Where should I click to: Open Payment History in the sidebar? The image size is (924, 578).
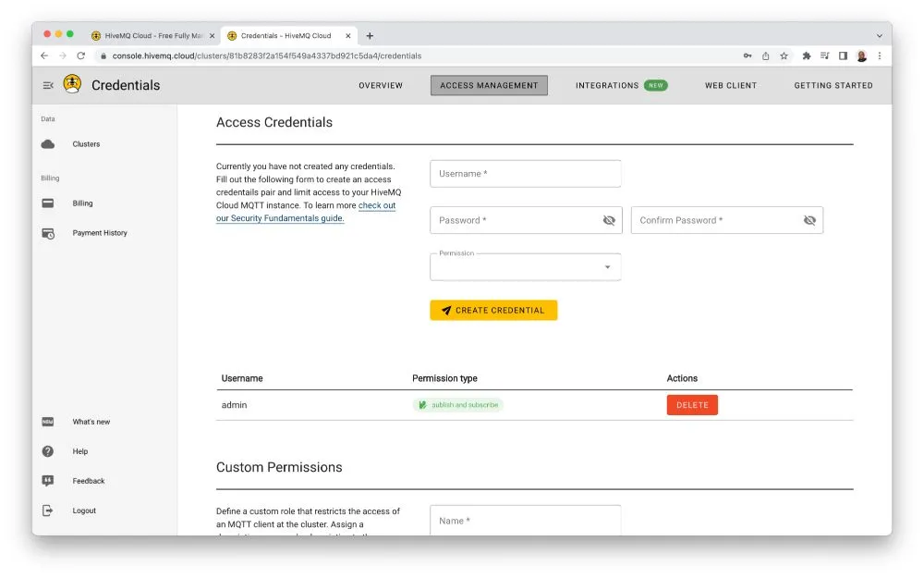[100, 233]
